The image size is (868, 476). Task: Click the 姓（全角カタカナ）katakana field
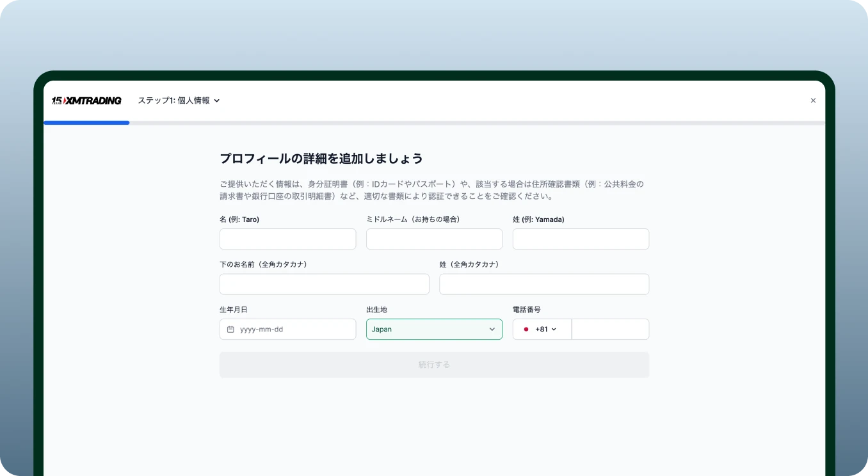[544, 284]
